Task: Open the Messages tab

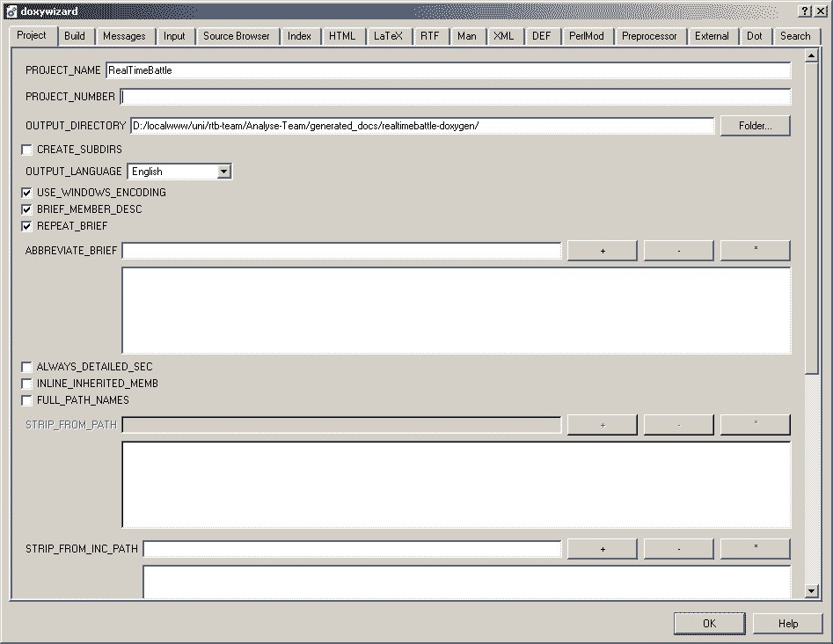Action: pyautogui.click(x=124, y=35)
